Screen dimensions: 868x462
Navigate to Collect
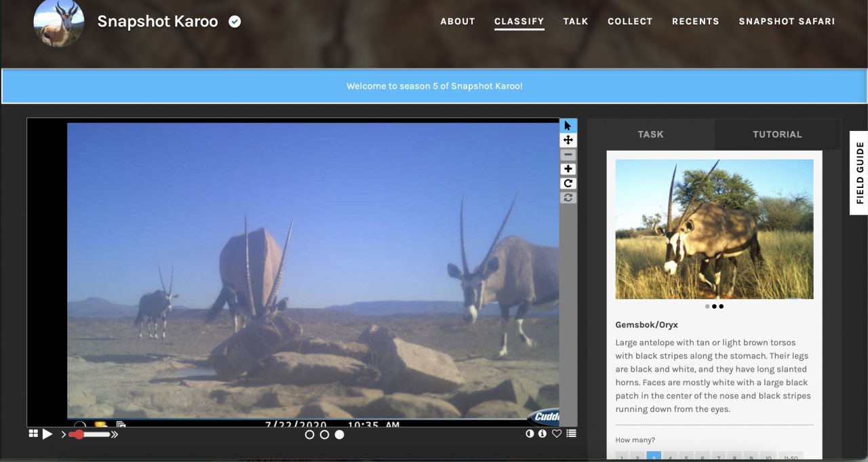[x=630, y=21]
